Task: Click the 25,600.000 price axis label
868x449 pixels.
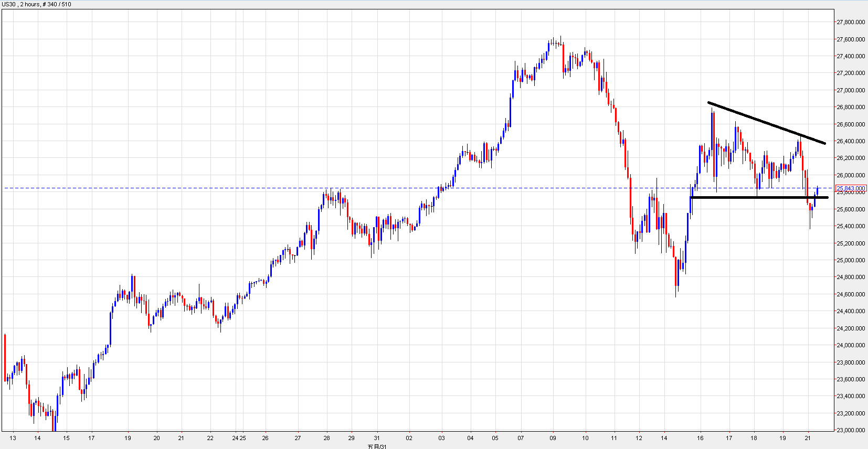Action: 851,209
